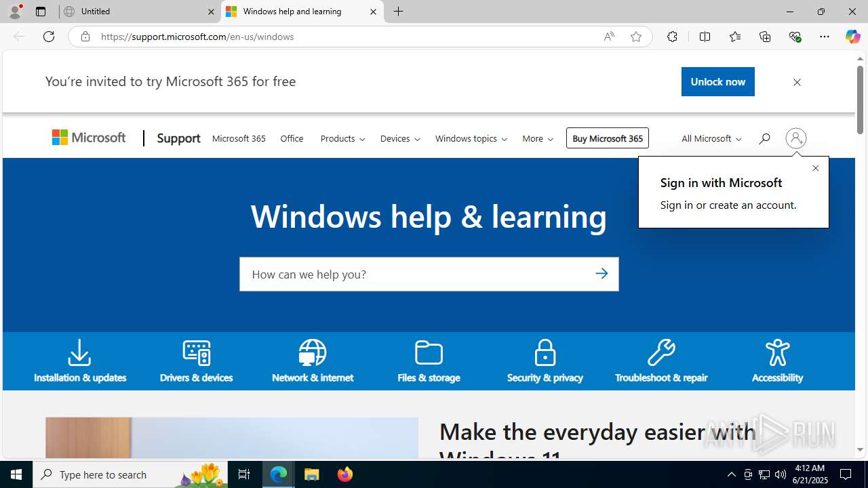
Task: Open Troubleshoot & repair category
Action: pyautogui.click(x=661, y=361)
